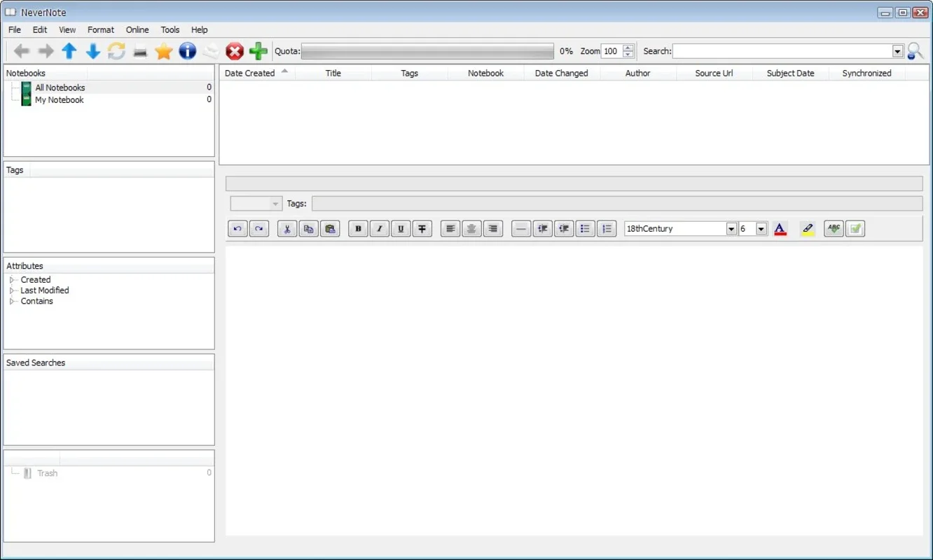Click the envelope email icon
Viewport: 933px width, 560px height.
click(x=211, y=51)
